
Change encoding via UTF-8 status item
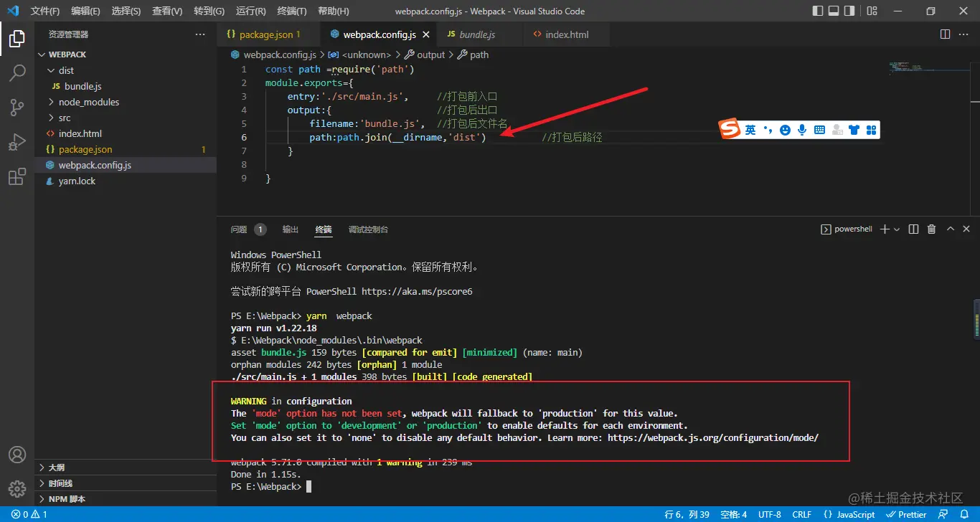(x=770, y=514)
